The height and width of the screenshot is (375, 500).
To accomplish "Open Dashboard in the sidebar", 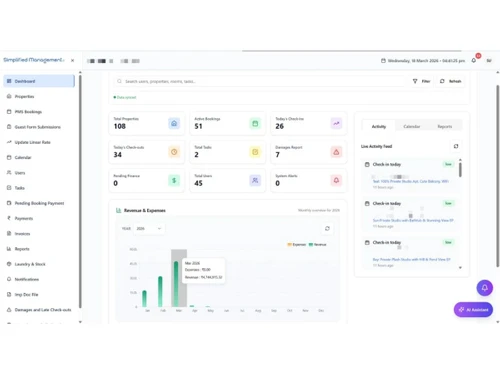I will [39, 81].
